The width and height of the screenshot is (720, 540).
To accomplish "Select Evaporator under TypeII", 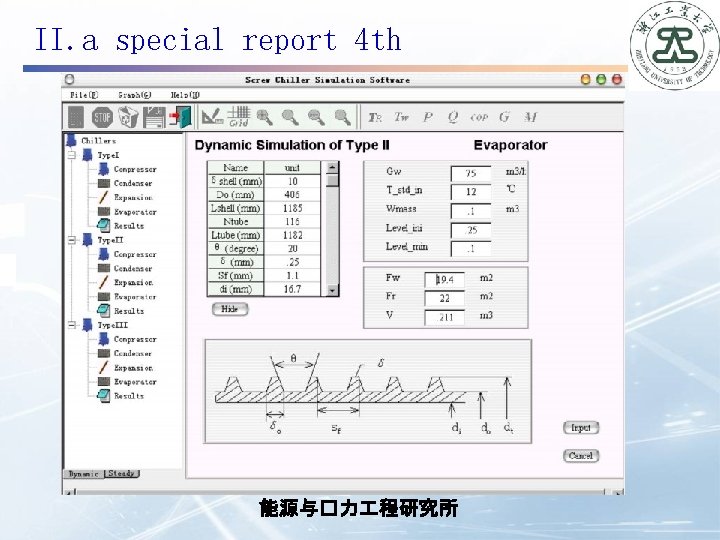I will [x=135, y=297].
